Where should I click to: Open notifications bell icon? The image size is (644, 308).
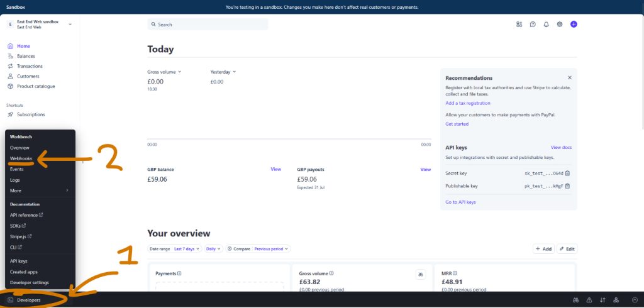[547, 25]
